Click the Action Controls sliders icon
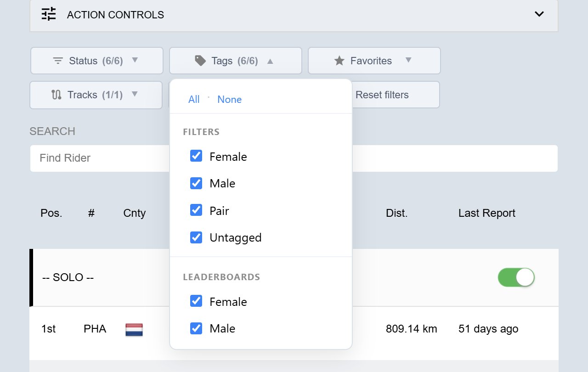The height and width of the screenshot is (372, 588). pos(49,14)
